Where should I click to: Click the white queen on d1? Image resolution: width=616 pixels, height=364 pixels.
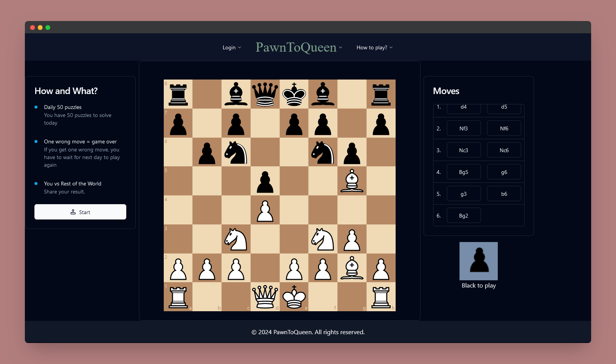coord(265,297)
